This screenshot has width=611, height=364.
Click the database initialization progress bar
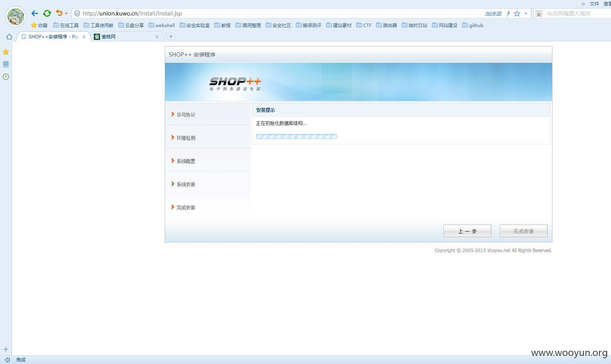(297, 136)
